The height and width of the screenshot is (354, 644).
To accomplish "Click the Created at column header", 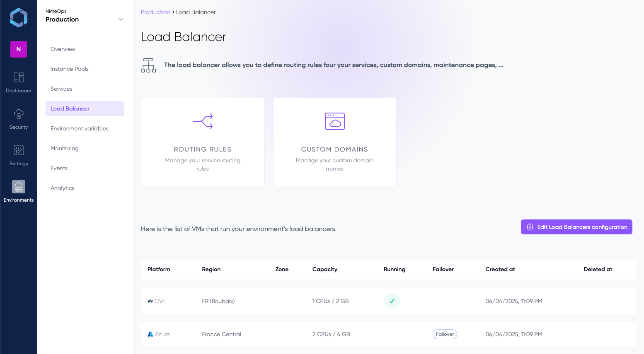I will click(500, 269).
